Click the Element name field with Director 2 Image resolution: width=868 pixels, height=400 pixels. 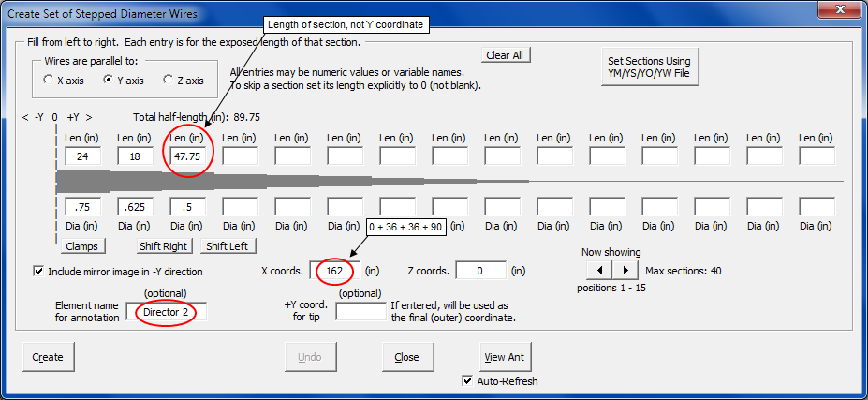pos(170,311)
